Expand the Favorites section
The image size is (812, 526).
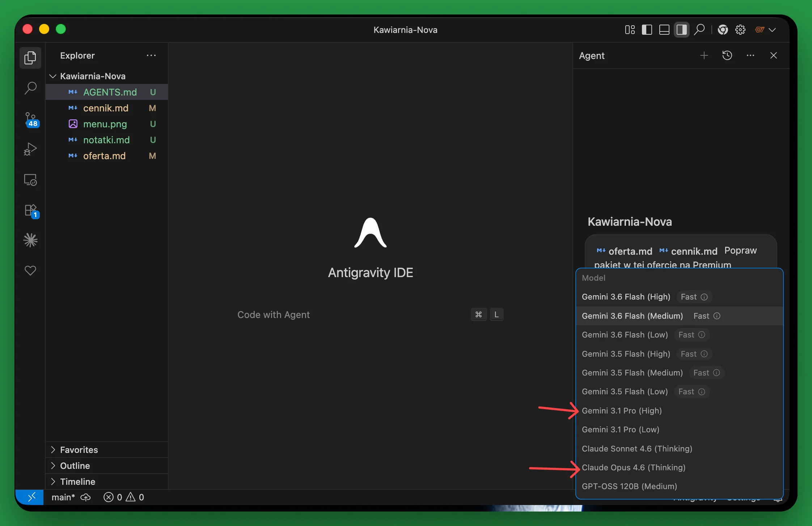[107, 450]
